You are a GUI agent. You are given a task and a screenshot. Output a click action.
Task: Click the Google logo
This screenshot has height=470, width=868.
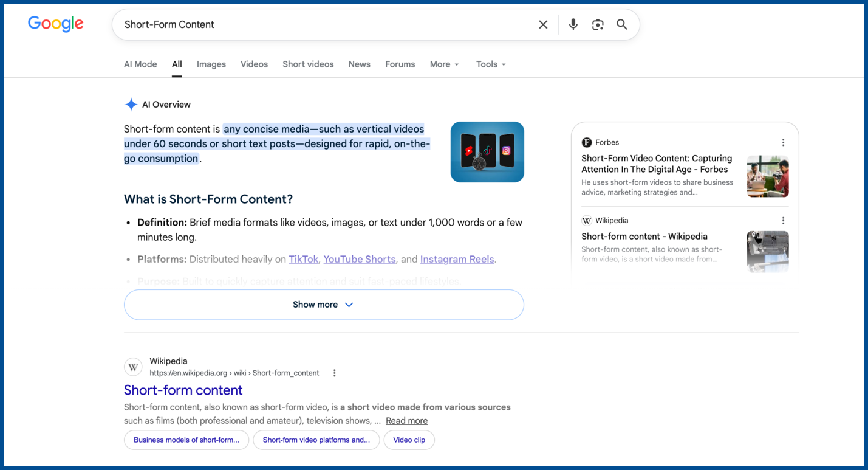[x=56, y=24]
